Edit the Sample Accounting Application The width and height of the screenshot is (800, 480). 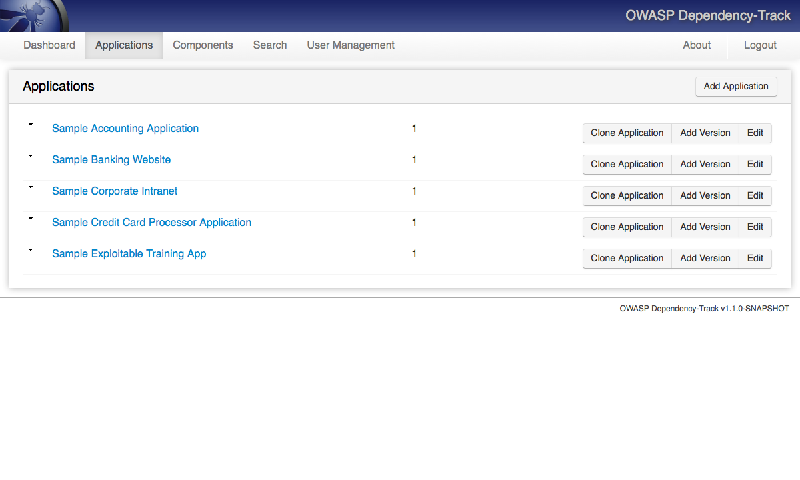tap(755, 133)
